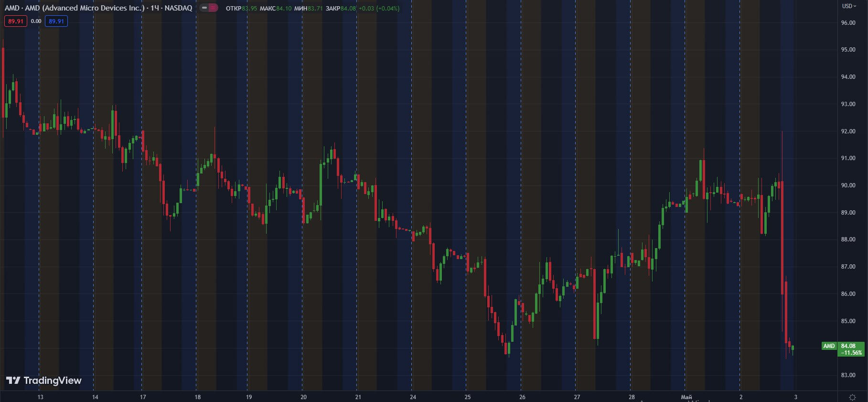
Task: Click the AMD symbol title in legend
Action: [98, 8]
